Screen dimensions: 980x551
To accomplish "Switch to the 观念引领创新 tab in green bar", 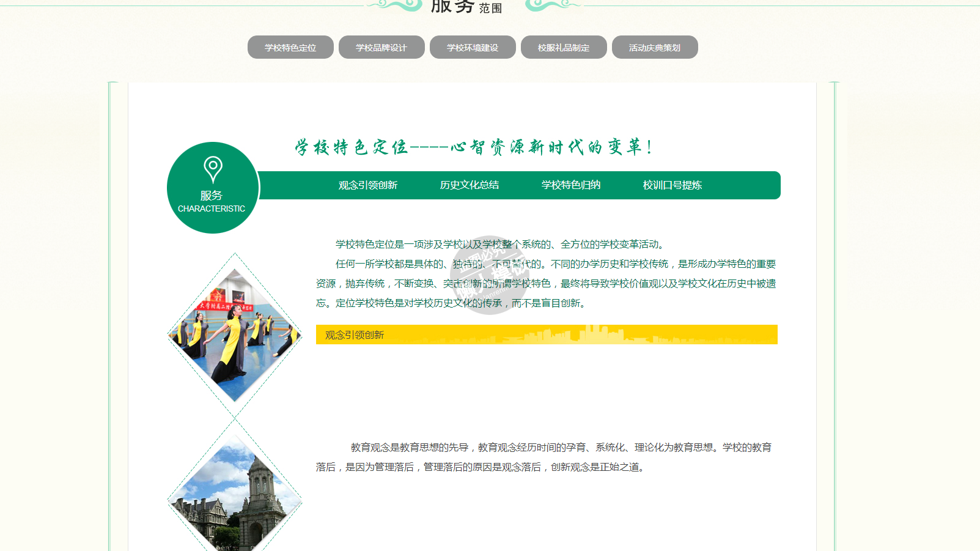I will click(368, 185).
